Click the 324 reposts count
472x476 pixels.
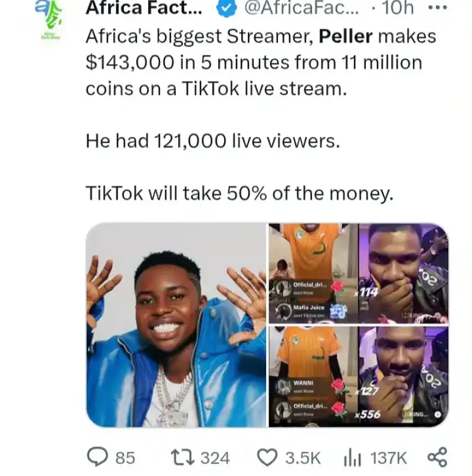[x=215, y=458]
